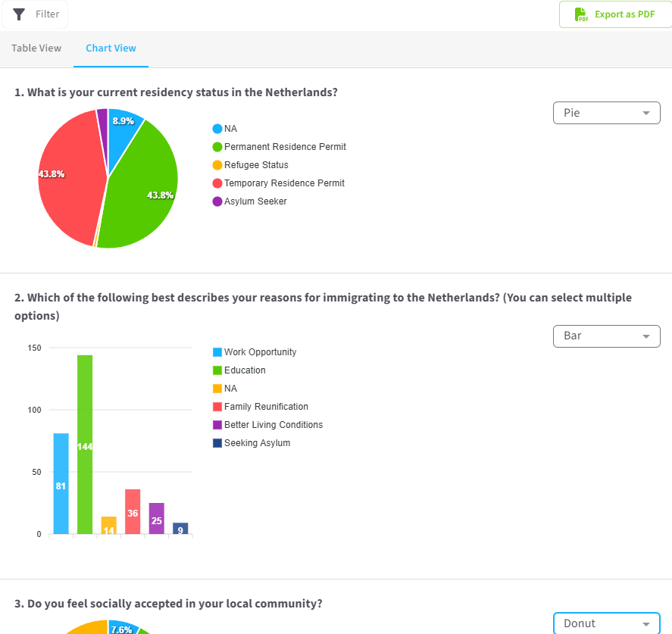The image size is (672, 634).
Task: Toggle Education legend item
Action: pyautogui.click(x=239, y=370)
